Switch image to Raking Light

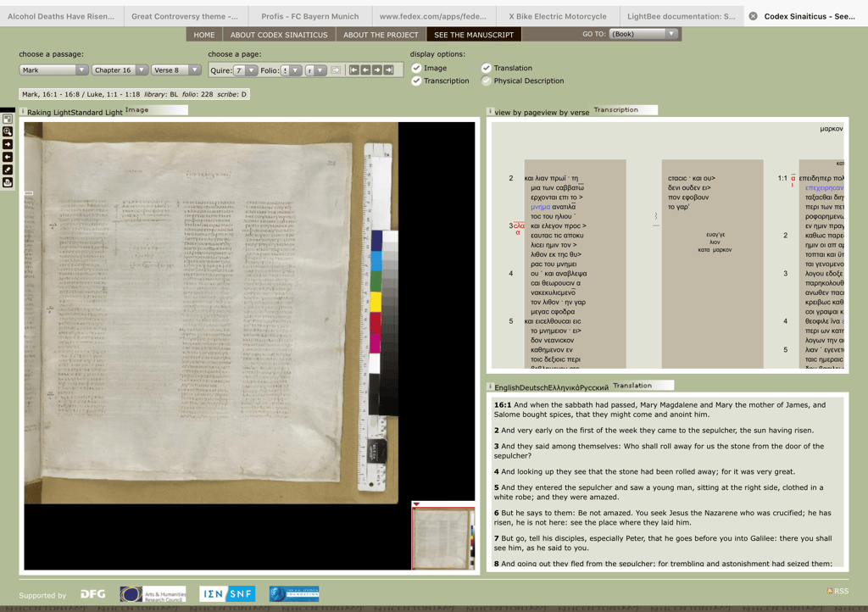[x=47, y=113]
